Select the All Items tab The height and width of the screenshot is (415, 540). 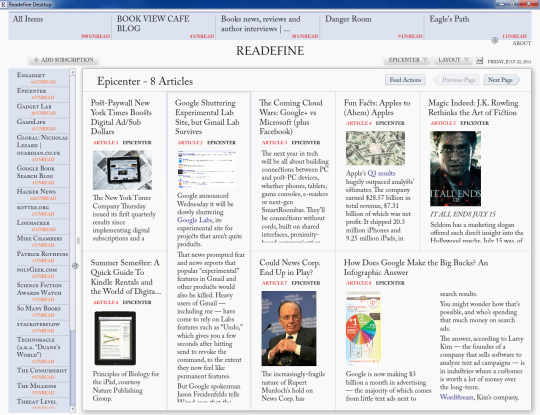coord(60,26)
